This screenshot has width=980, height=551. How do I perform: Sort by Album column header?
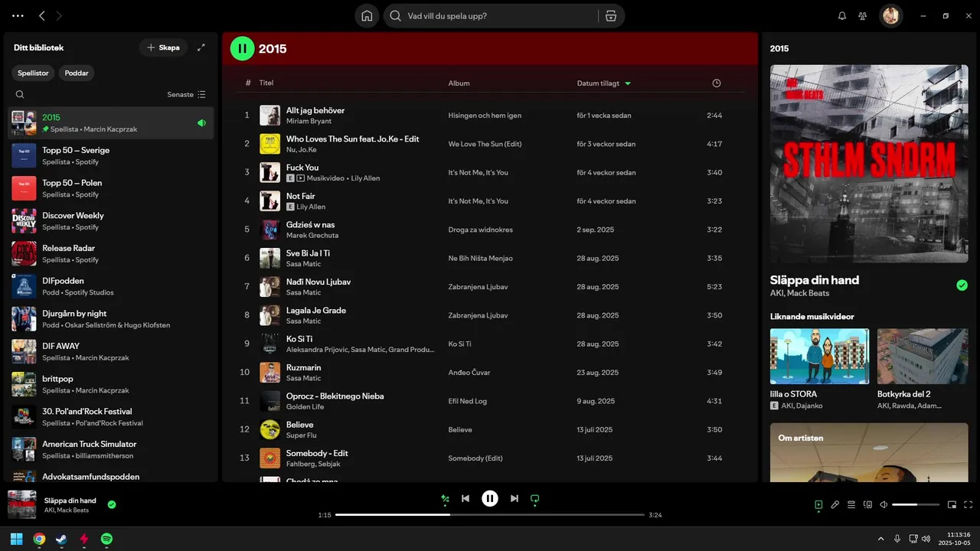tap(459, 83)
